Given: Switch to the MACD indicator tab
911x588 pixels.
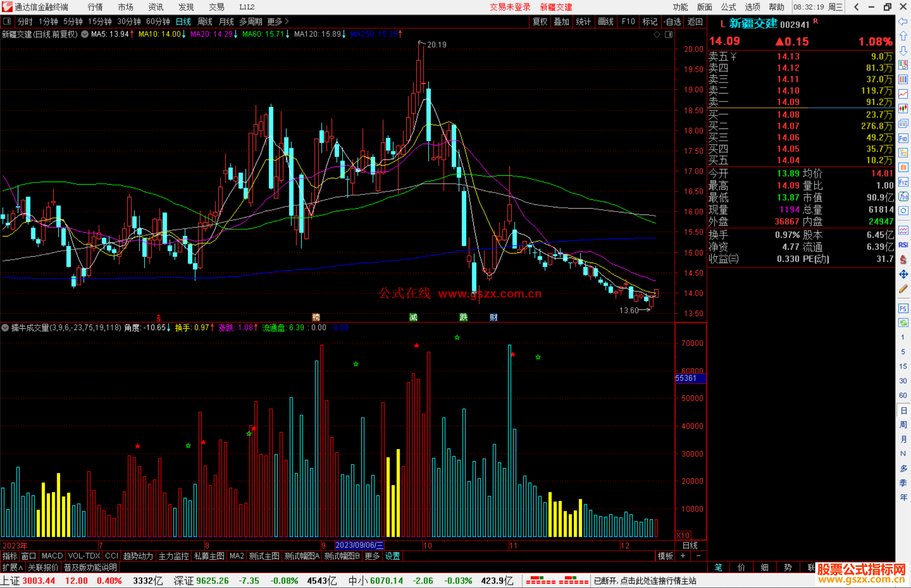Looking at the screenshot, I should pyautogui.click(x=52, y=556).
